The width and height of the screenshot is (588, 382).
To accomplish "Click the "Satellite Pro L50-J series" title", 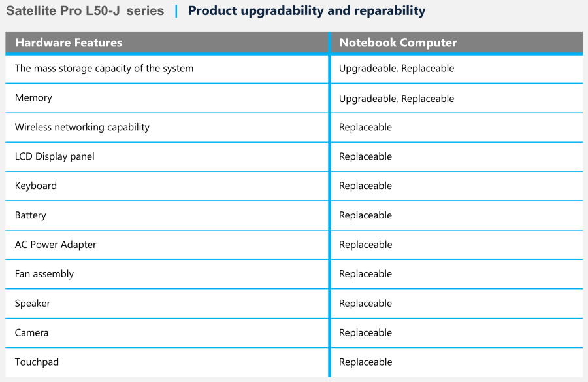I will pyautogui.click(x=85, y=11).
